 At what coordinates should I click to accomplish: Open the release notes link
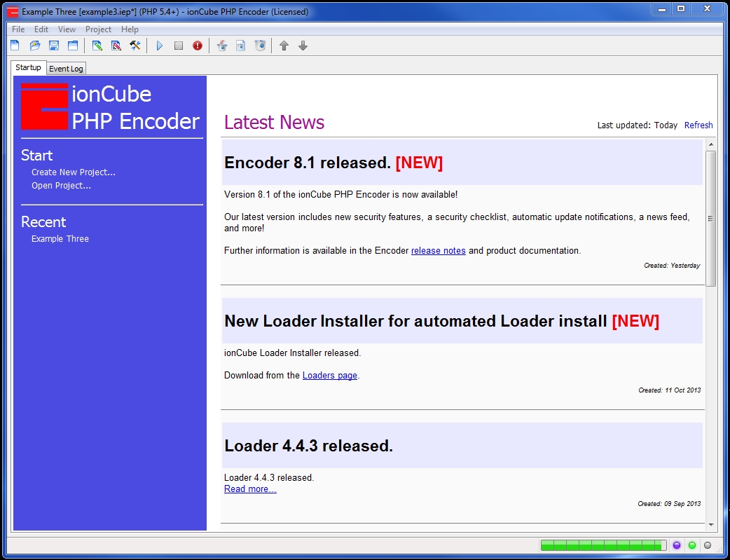tap(438, 251)
